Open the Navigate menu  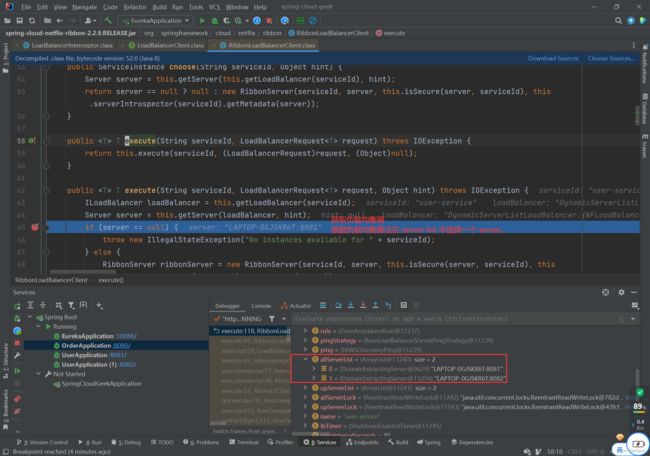click(84, 7)
